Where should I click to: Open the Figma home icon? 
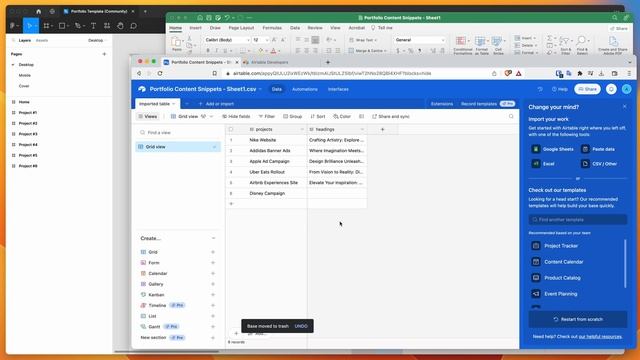point(39,11)
